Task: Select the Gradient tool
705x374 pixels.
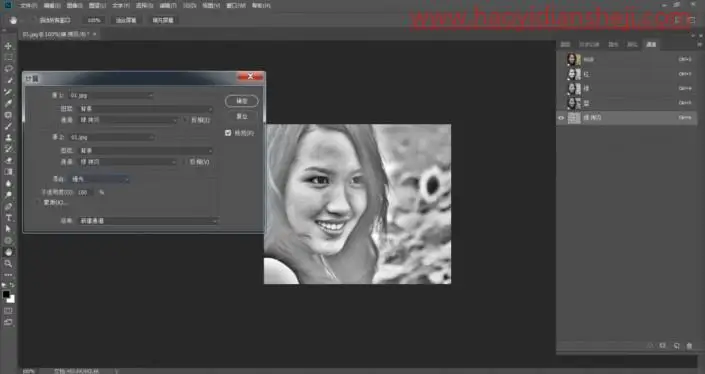Action: [x=8, y=172]
